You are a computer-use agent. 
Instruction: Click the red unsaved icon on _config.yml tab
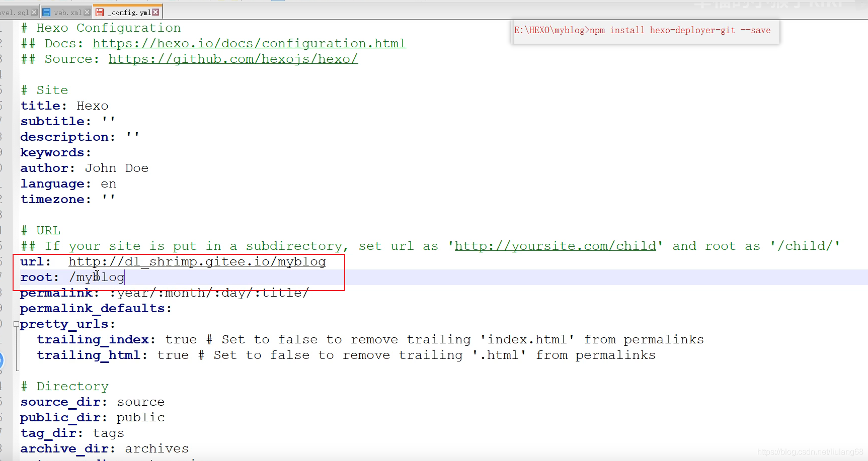point(100,12)
